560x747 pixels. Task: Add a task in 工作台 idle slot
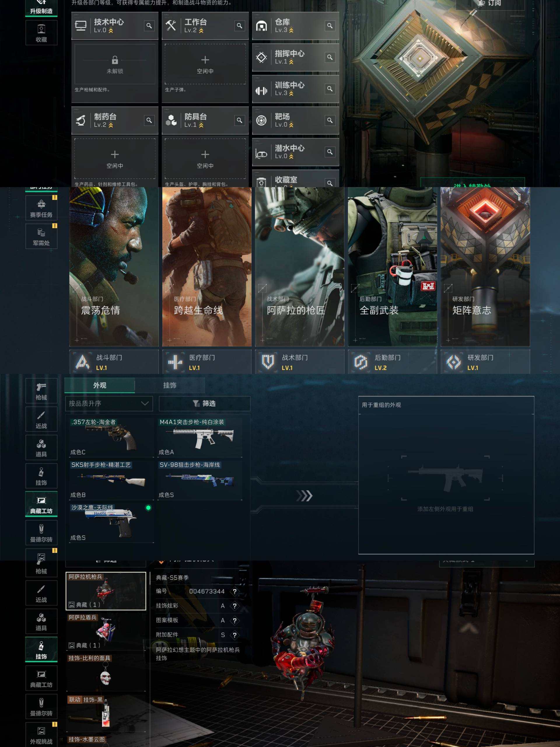pos(205,64)
